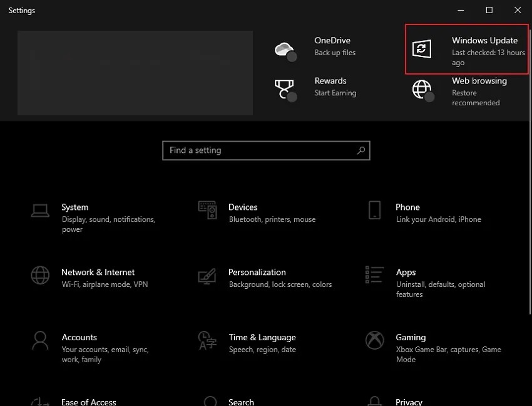Maximize the Settings window
Image resolution: width=532 pixels, height=406 pixels.
(489, 10)
